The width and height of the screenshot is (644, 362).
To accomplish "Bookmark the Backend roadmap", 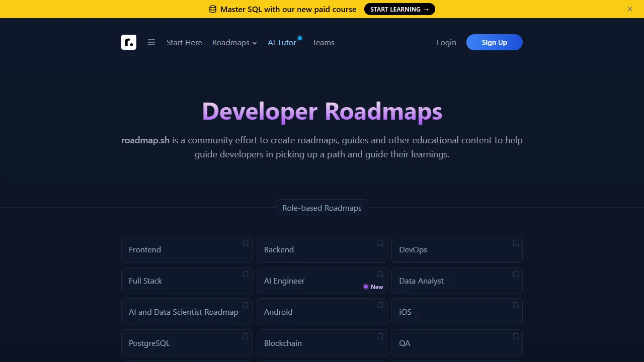I will point(380,243).
